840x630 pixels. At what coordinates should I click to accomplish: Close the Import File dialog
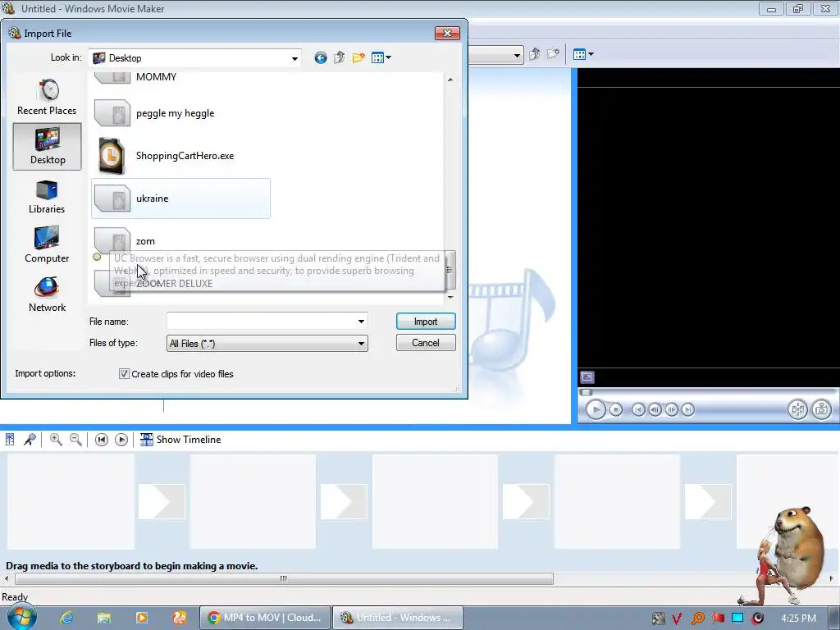click(x=447, y=33)
